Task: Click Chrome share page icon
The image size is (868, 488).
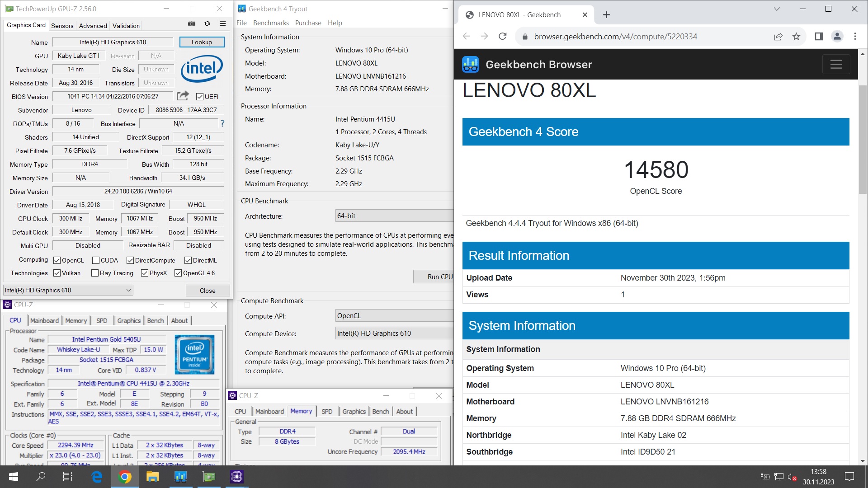Action: 778,37
